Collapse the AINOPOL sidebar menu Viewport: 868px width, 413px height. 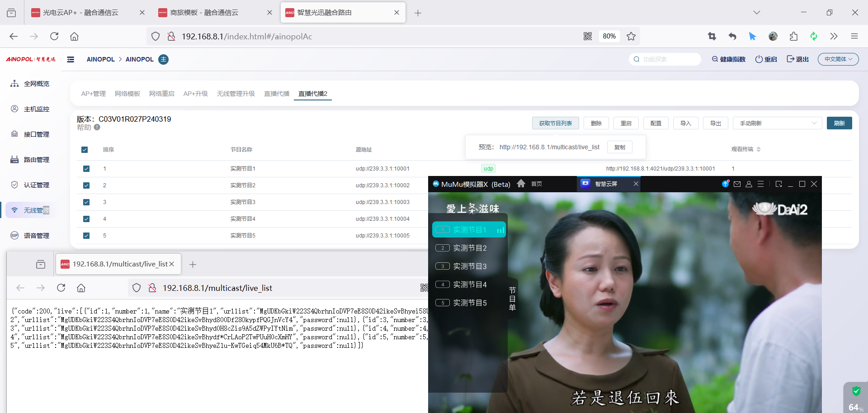(71, 59)
